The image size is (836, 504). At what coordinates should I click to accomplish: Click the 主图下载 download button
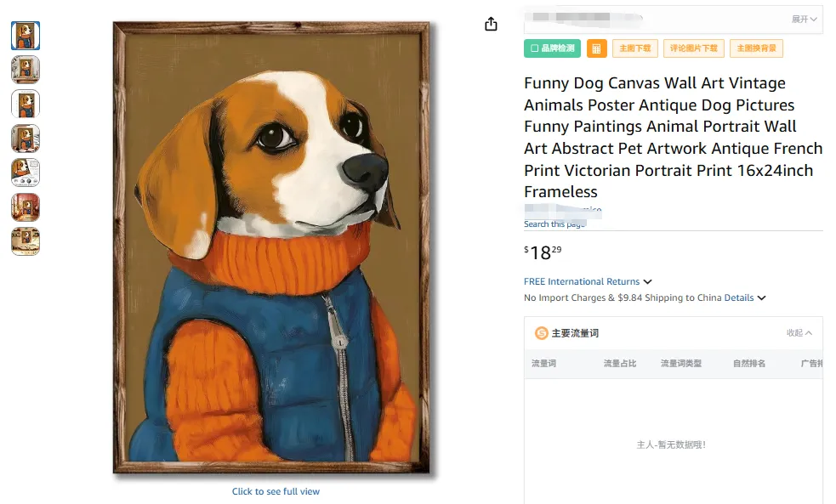click(634, 48)
